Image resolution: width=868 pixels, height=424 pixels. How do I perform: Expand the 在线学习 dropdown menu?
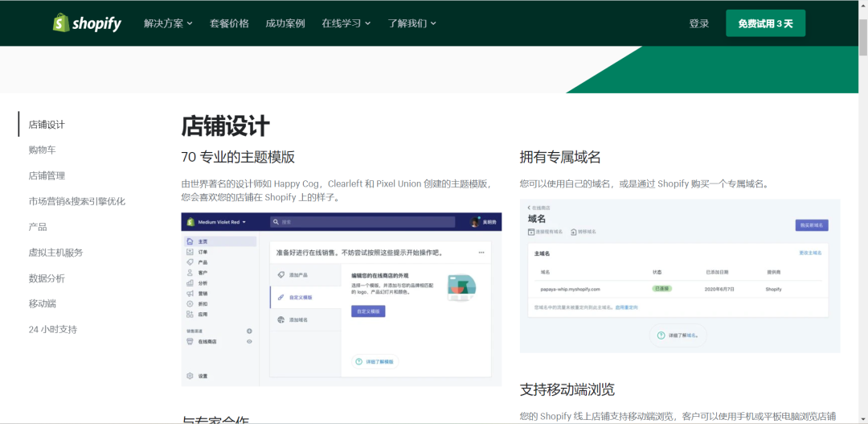pos(346,23)
